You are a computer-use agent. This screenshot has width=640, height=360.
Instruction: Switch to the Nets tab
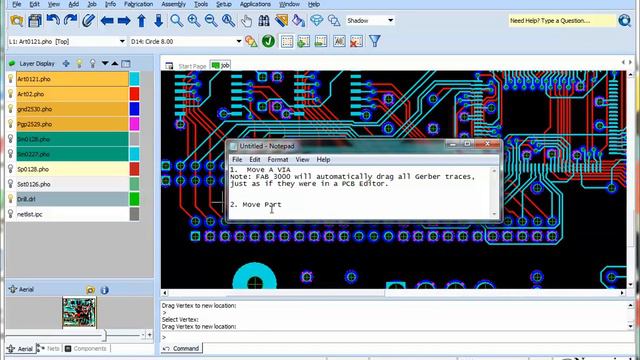tap(49, 349)
